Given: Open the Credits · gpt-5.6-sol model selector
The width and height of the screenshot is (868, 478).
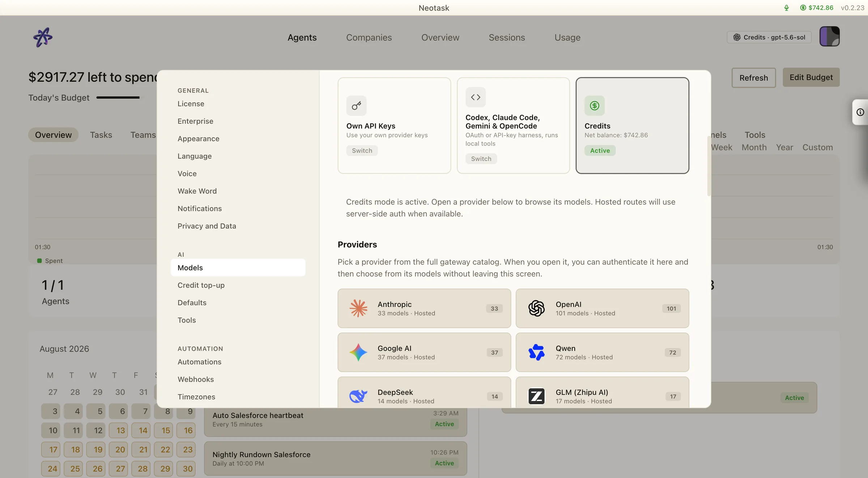Looking at the screenshot, I should point(769,37).
